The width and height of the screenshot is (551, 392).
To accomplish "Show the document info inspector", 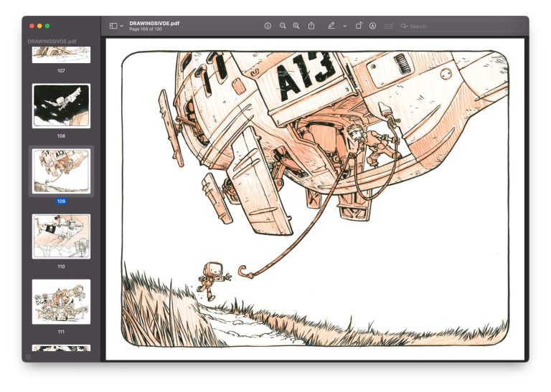I will (268, 26).
